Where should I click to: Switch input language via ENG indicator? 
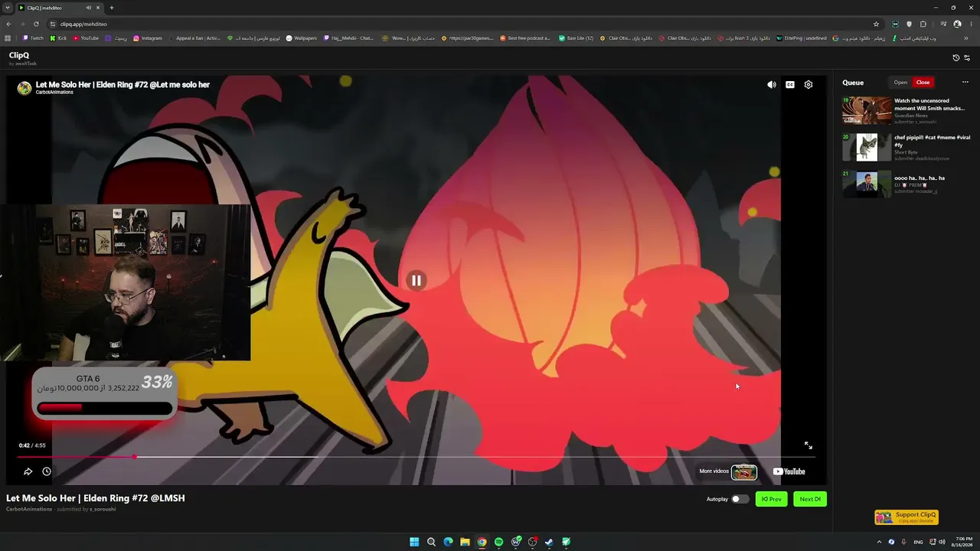click(x=918, y=542)
